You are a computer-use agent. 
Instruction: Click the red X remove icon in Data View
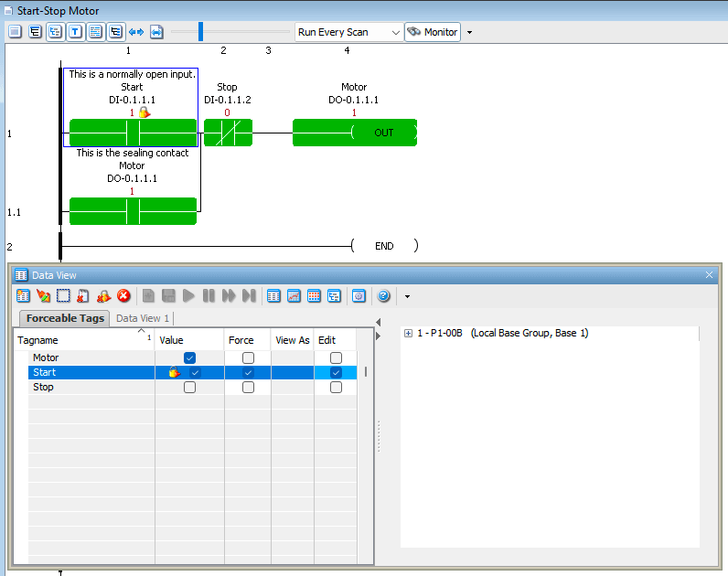(123, 296)
